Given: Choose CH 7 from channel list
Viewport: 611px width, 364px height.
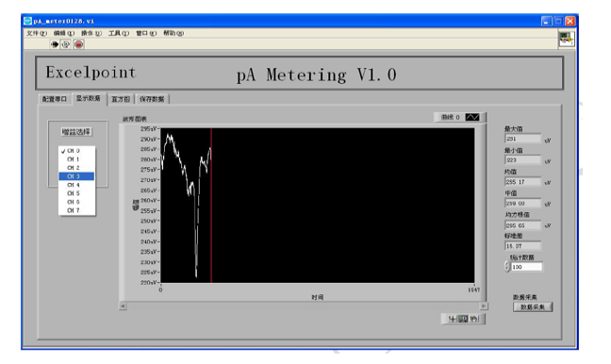Looking at the screenshot, I should (76, 211).
